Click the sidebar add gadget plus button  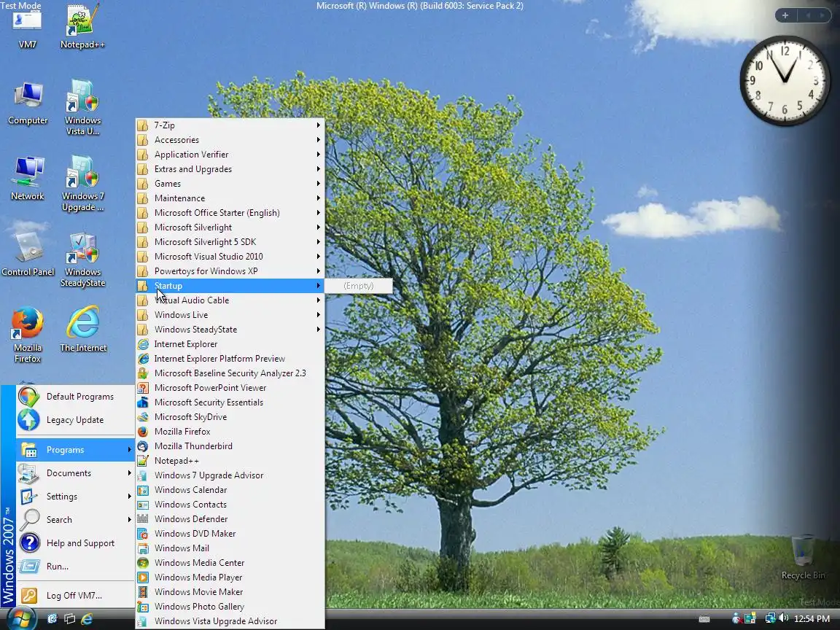pyautogui.click(x=785, y=15)
